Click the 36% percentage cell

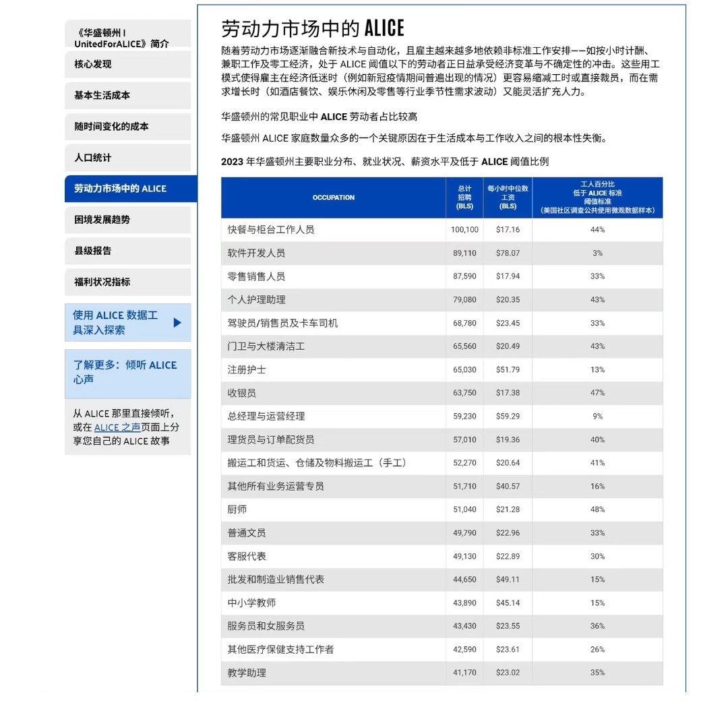point(597,626)
